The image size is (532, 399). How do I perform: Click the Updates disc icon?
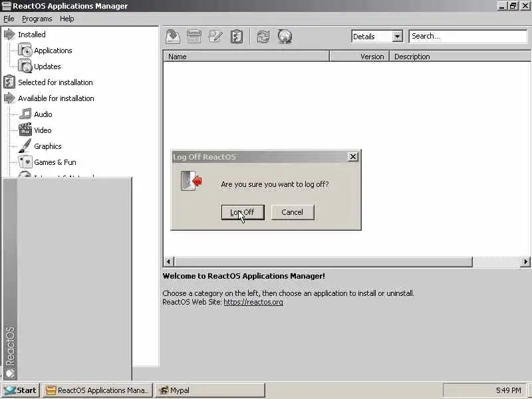25,66
